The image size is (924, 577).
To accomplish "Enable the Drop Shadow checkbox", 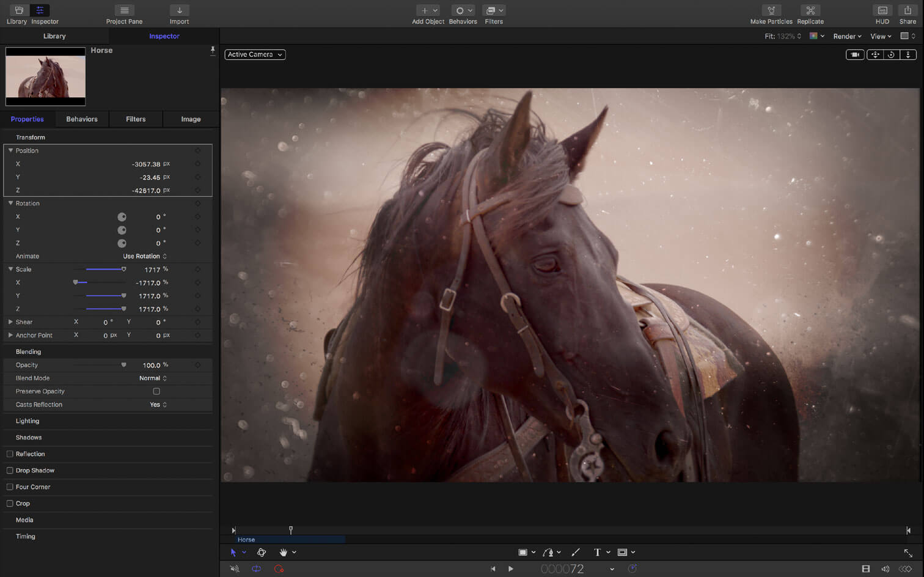I will pyautogui.click(x=10, y=471).
